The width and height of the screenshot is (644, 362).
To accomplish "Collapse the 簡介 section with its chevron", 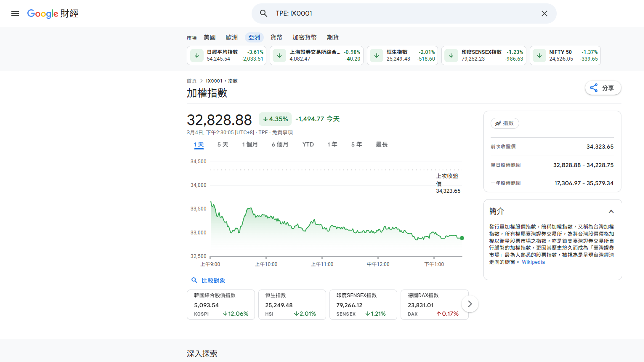I will tap(611, 211).
